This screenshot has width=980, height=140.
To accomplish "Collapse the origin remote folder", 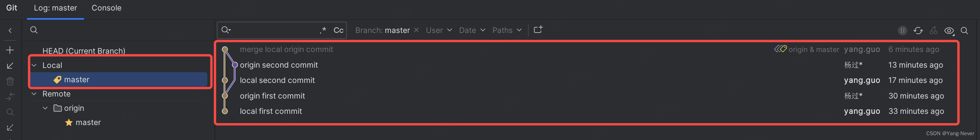I will click(x=45, y=108).
